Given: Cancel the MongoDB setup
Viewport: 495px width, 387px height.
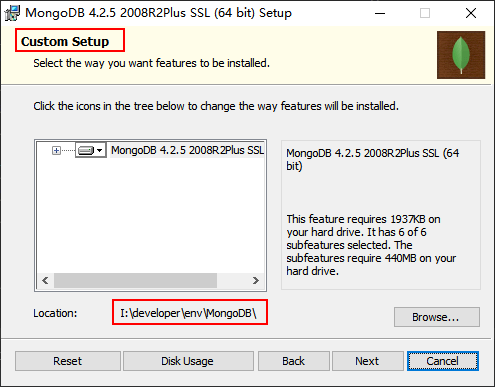Looking at the screenshot, I should pyautogui.click(x=443, y=361).
